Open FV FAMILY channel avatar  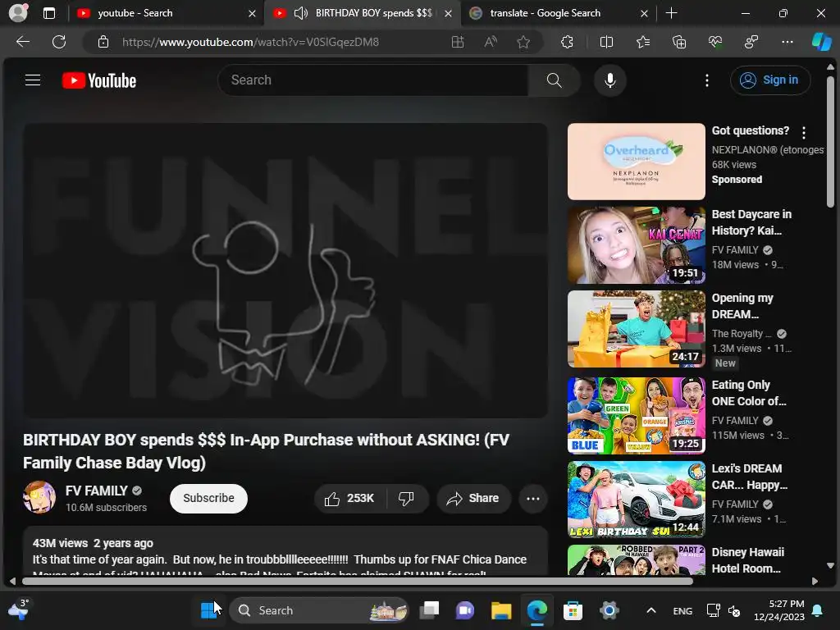[39, 497]
